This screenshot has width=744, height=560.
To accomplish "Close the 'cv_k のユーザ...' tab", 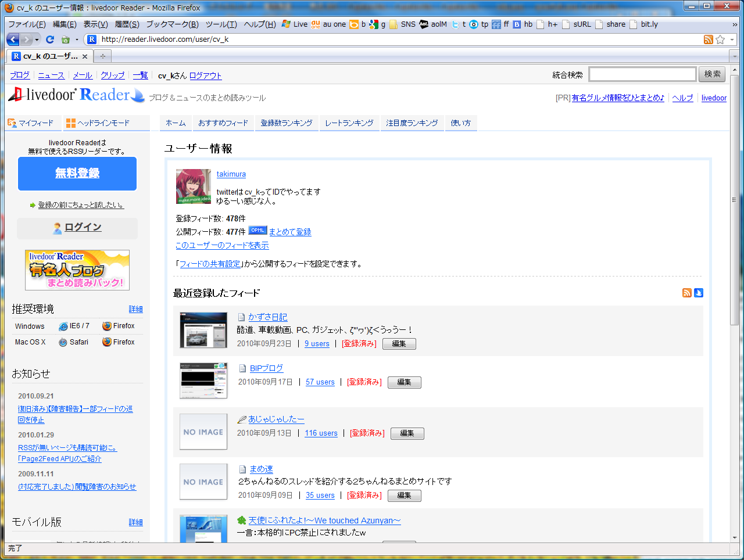I will [x=85, y=56].
